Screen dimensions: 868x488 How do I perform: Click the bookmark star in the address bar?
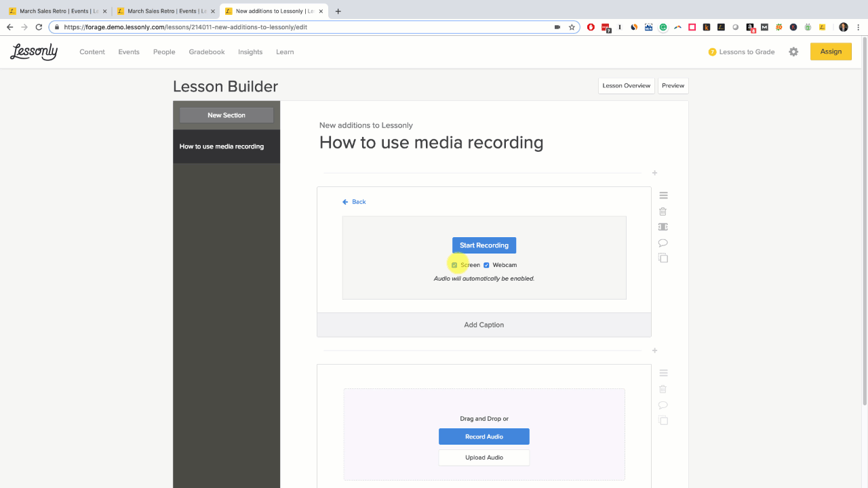click(x=572, y=27)
